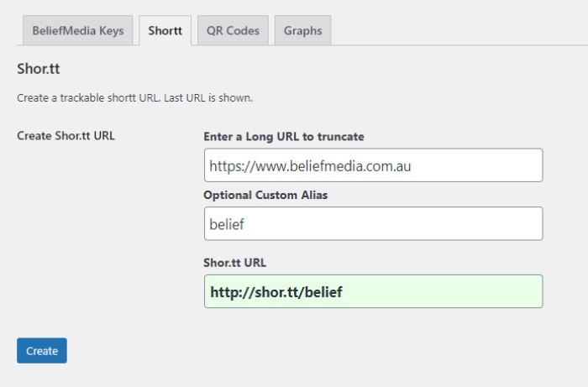Click the "Shor.tt" section heading
Screen dimensions: 588x387
pyautogui.click(x=39, y=69)
